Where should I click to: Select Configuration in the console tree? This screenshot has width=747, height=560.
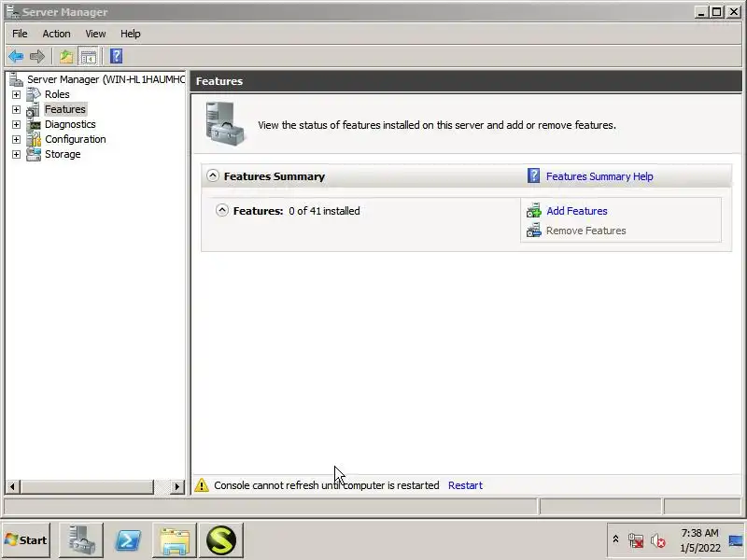(76, 139)
